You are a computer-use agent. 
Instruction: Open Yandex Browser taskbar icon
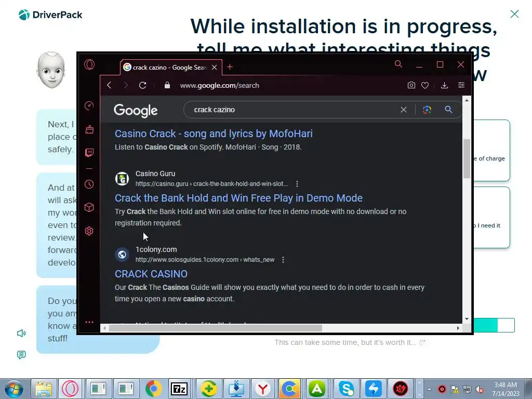point(262,389)
